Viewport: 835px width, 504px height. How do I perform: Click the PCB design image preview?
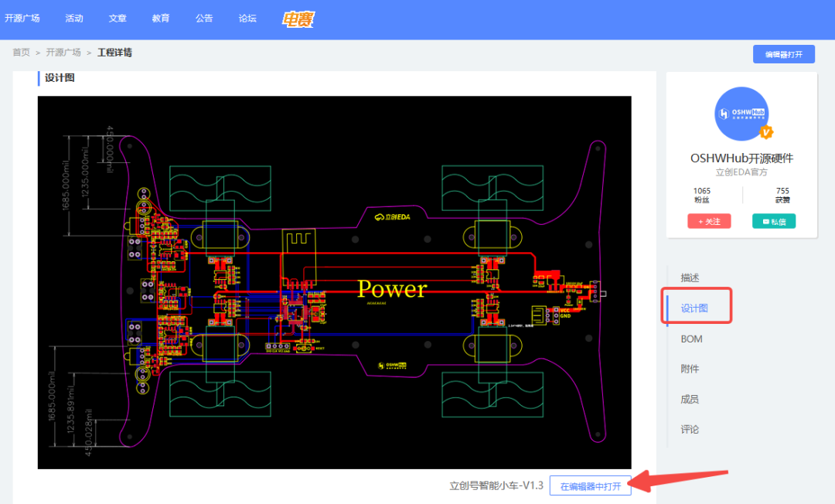coord(334,282)
